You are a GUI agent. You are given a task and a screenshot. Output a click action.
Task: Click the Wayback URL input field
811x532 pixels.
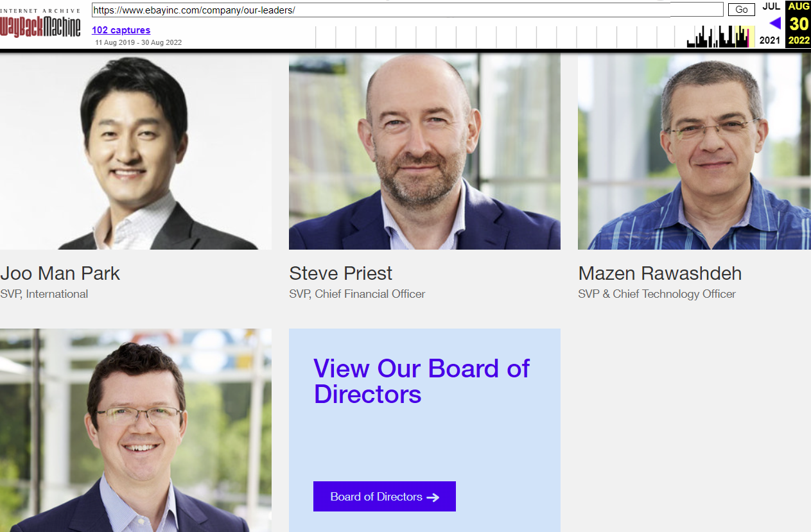click(408, 10)
